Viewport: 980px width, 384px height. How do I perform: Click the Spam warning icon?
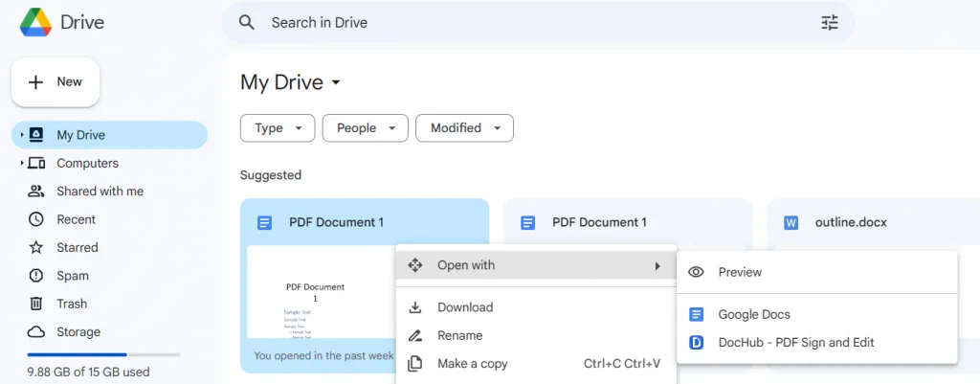pos(36,276)
